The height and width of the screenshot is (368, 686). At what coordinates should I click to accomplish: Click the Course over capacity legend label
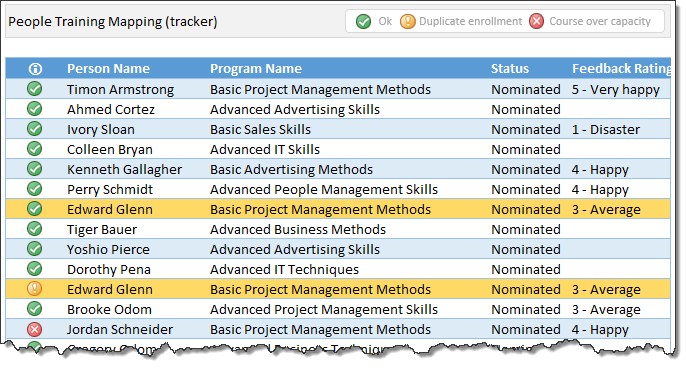point(600,22)
